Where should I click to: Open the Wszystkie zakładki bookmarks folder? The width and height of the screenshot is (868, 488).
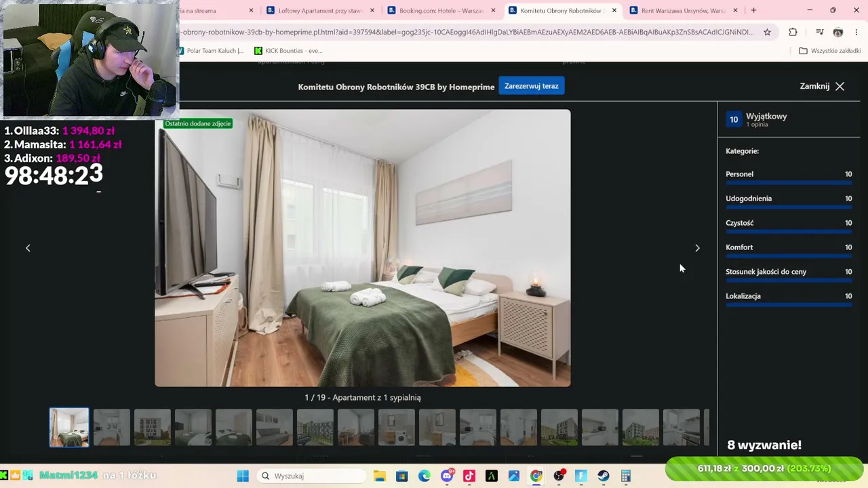coord(830,51)
